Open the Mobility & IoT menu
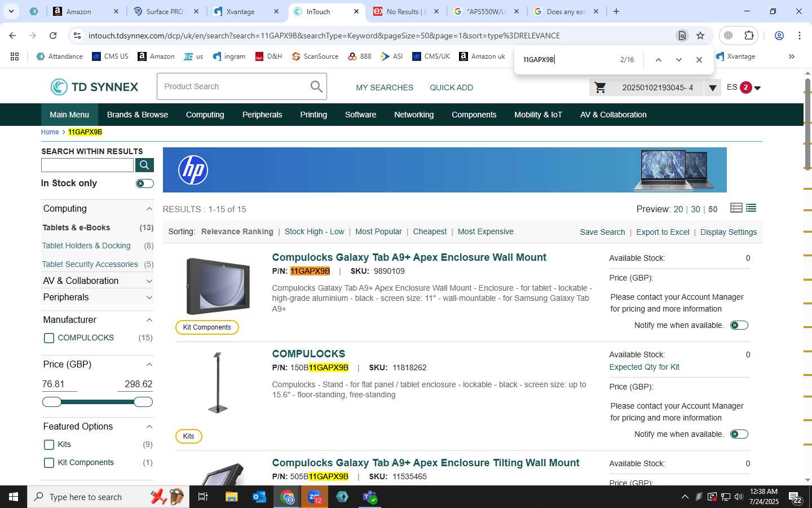This screenshot has height=508, width=812. click(x=538, y=115)
